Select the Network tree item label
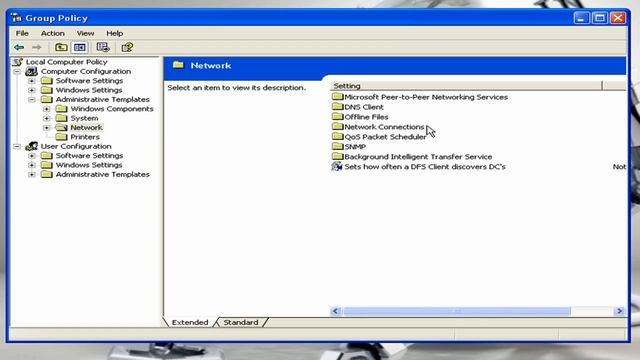This screenshot has height=360, width=640. (87, 127)
